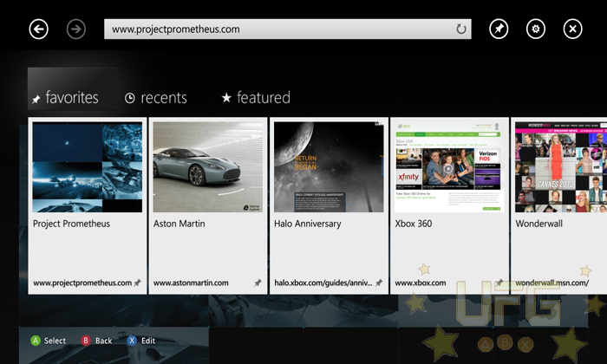Switch to the recents tab

[156, 98]
